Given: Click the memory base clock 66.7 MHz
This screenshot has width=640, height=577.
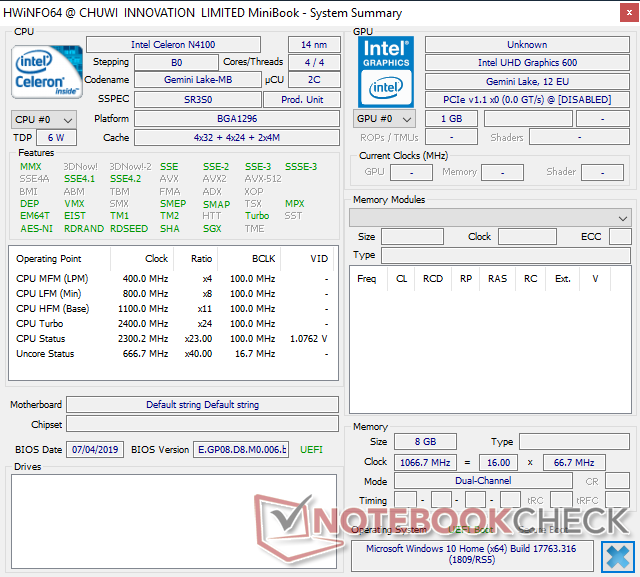Looking at the screenshot, I should coord(574,462).
